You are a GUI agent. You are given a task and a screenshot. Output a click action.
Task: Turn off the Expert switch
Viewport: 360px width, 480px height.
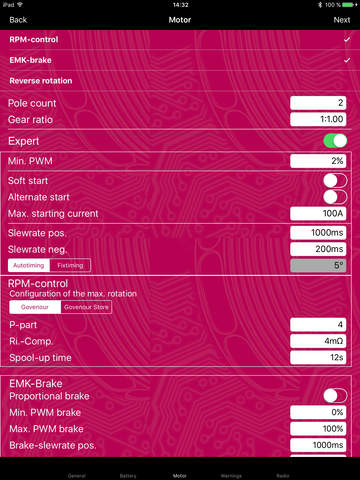point(335,141)
